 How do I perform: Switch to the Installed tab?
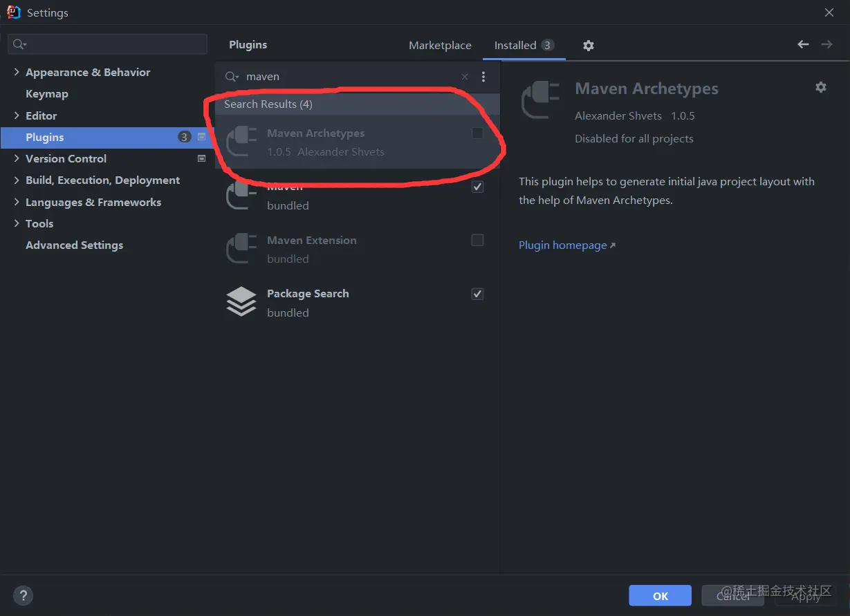tap(524, 46)
